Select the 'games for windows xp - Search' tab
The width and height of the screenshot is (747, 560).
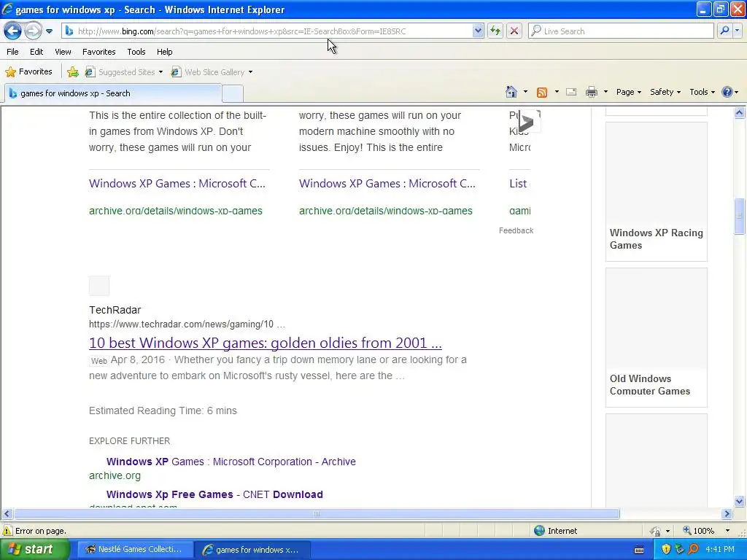tap(112, 93)
